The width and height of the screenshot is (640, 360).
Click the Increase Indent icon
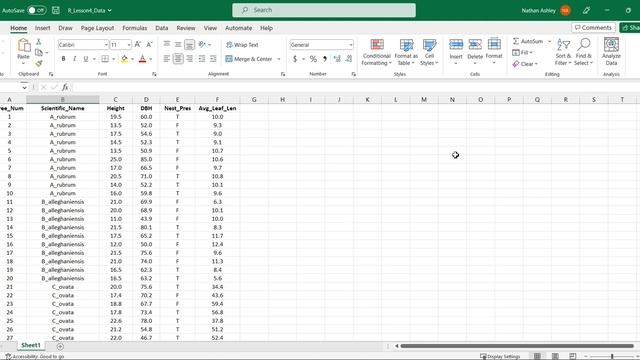[213, 59]
